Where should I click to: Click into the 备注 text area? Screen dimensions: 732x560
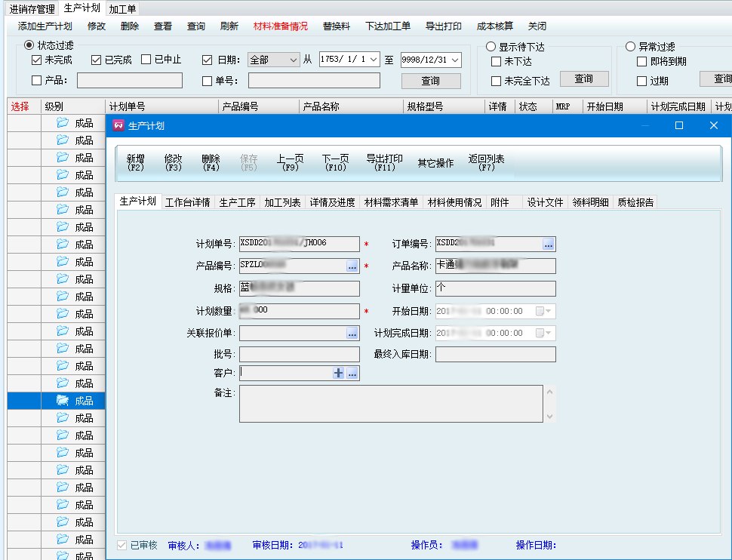(391, 404)
